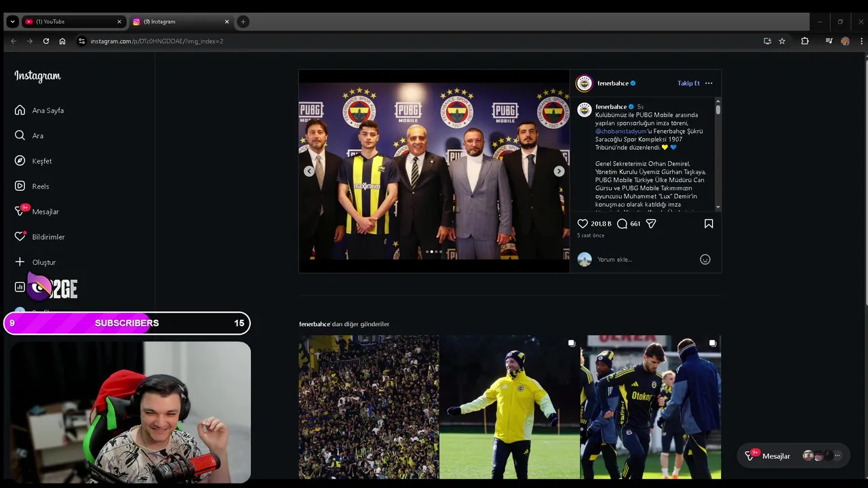
Task: Open the crowd photo thumbnail
Action: click(369, 407)
